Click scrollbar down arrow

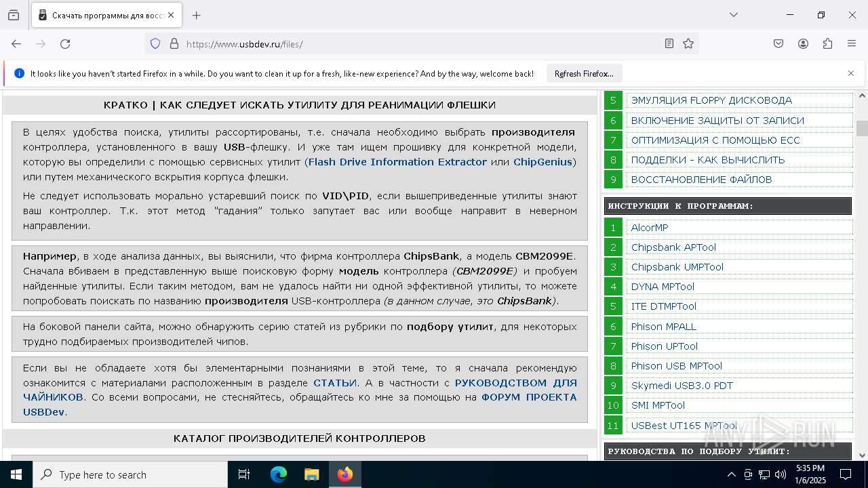[x=862, y=455]
